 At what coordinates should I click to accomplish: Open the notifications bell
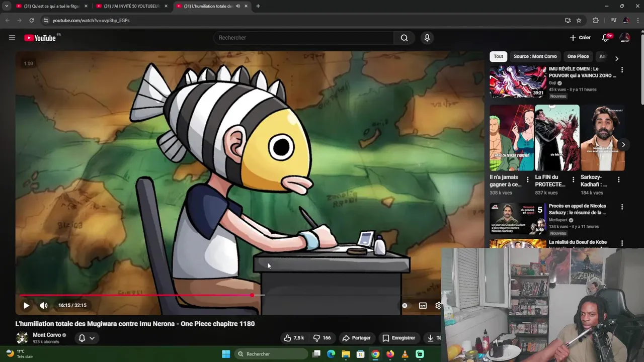606,38
